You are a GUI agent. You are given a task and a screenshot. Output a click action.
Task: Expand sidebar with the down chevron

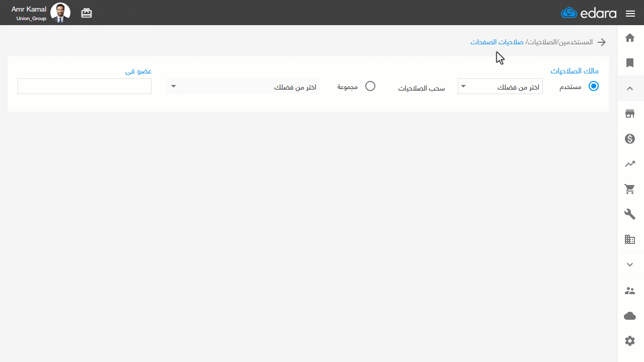click(x=630, y=264)
